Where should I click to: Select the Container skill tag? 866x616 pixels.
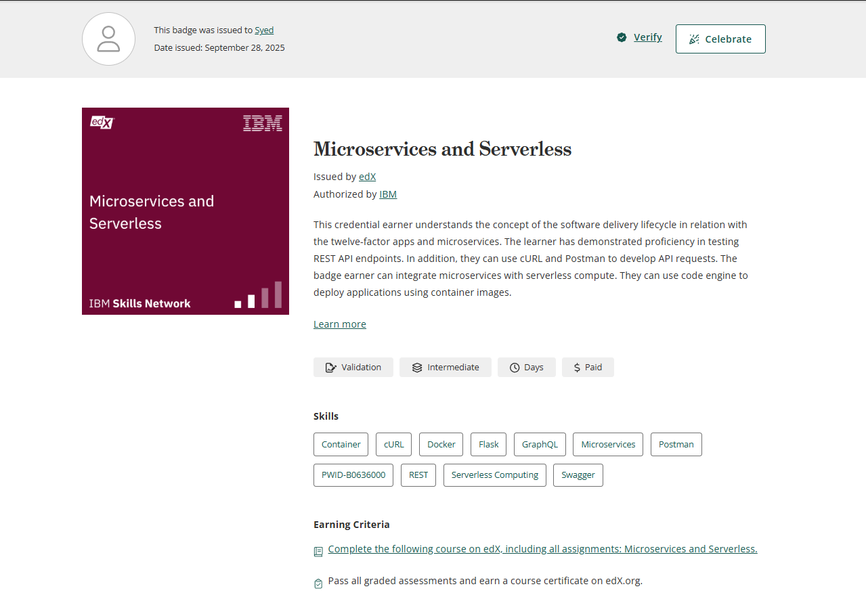click(x=341, y=445)
